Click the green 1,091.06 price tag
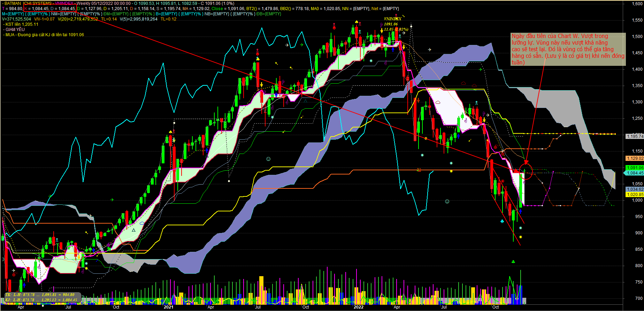Screen dimensions: 644x311 click(635, 168)
